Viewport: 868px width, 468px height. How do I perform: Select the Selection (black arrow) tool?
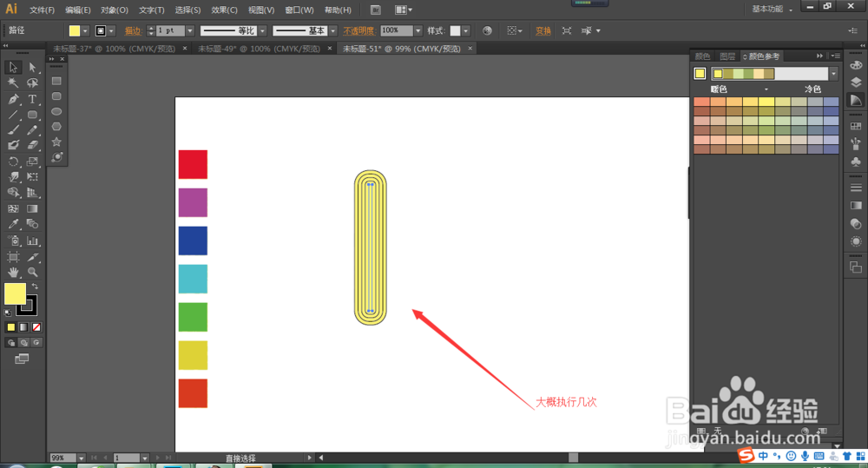coord(13,67)
